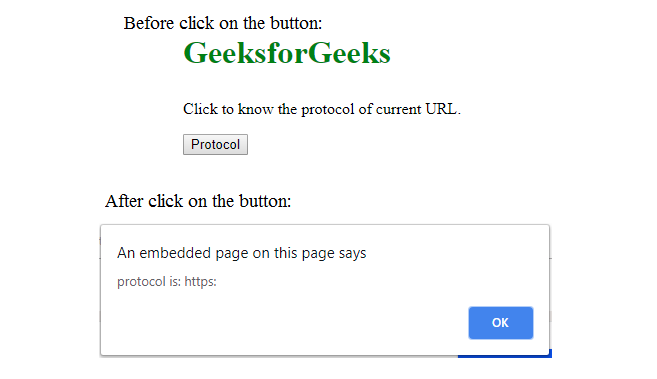This screenshot has height=379, width=657.
Task: Click the 'Before click on the button' caption
Action: pos(223,23)
